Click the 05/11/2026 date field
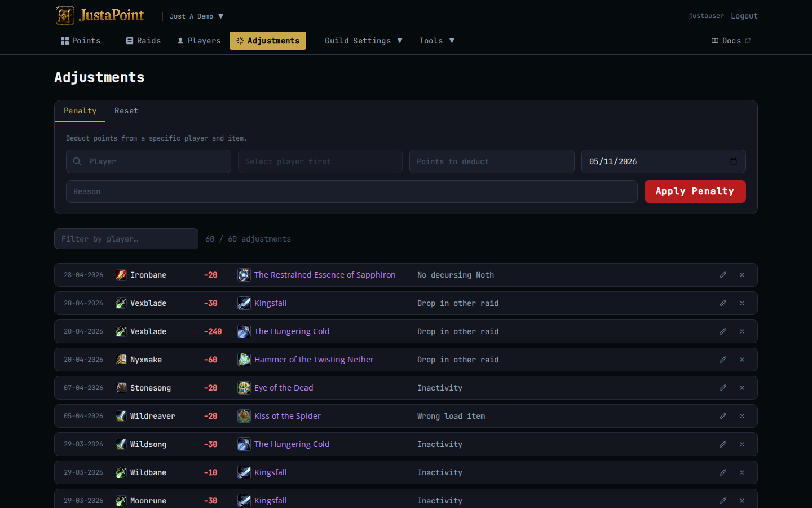 click(x=664, y=161)
